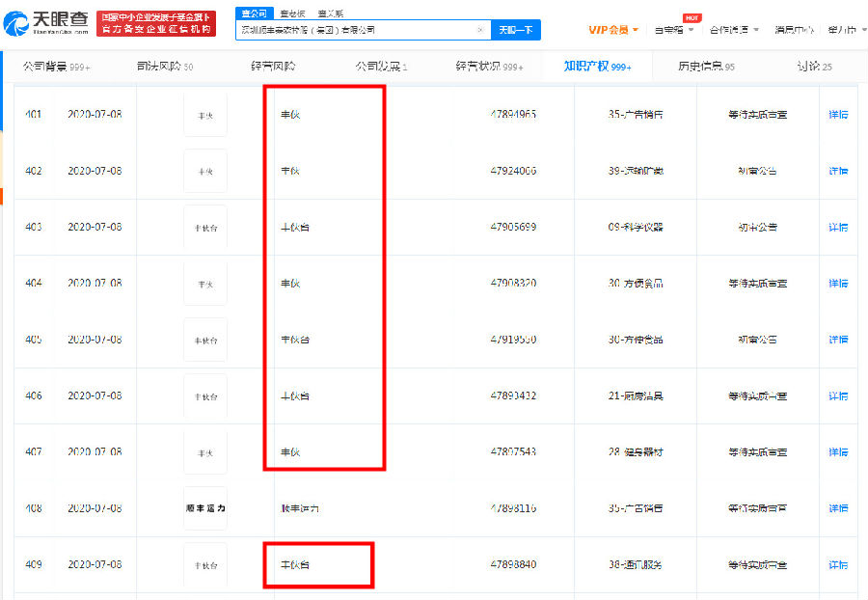Open trademark thumbnail in row 409
Screen dimensions: 868x600
205,564
